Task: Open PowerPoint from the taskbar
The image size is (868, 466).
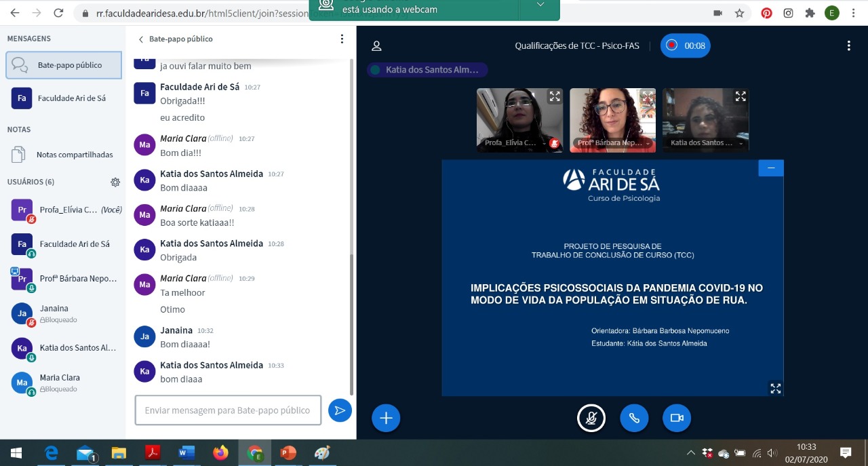Action: pos(288,452)
